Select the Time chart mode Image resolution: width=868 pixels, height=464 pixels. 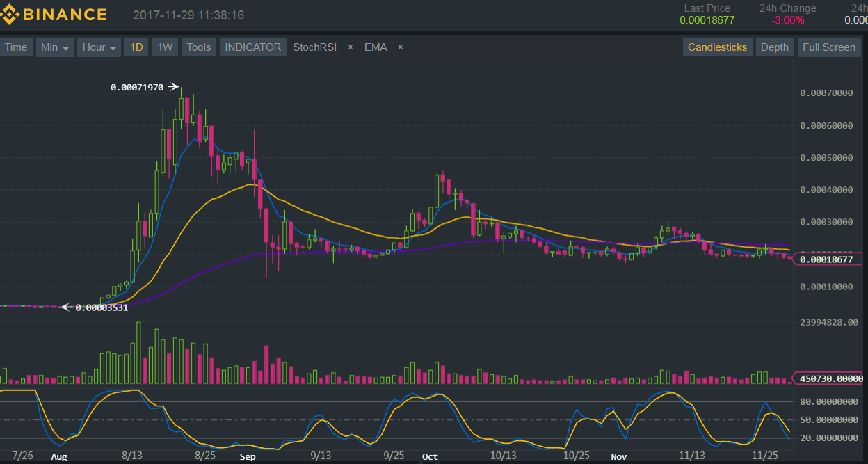[16, 47]
